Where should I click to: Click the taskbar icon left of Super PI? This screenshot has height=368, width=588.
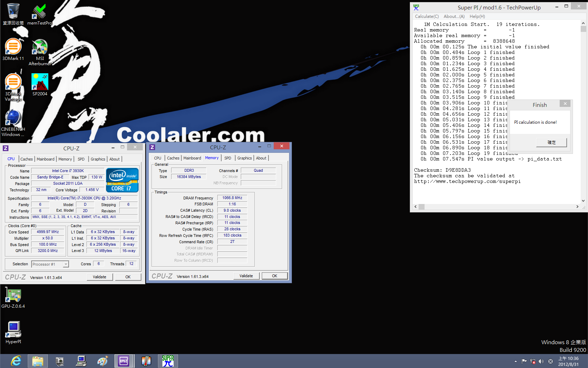[146, 361]
